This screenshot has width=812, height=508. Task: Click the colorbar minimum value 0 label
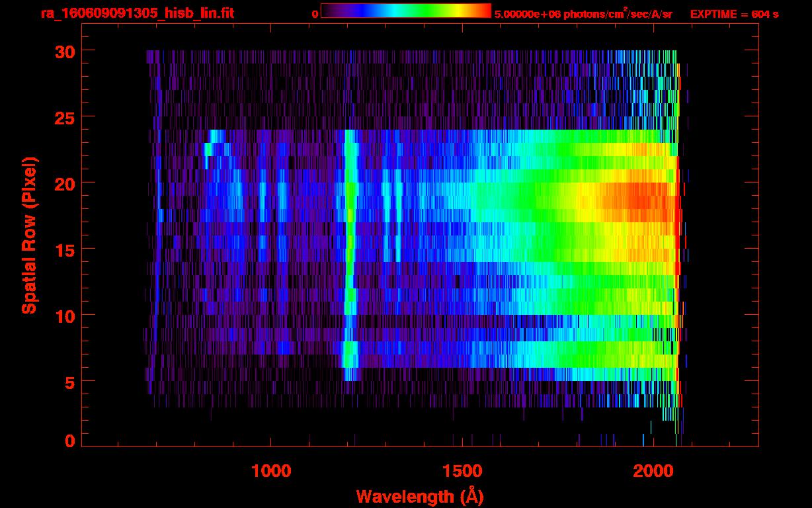pos(315,14)
